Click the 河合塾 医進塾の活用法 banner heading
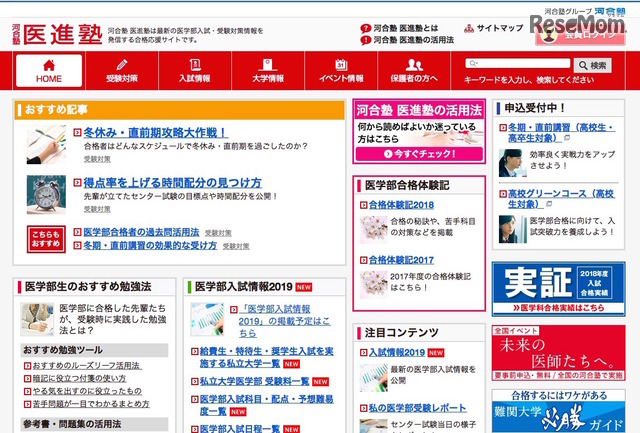The height and width of the screenshot is (433, 640). (x=419, y=110)
